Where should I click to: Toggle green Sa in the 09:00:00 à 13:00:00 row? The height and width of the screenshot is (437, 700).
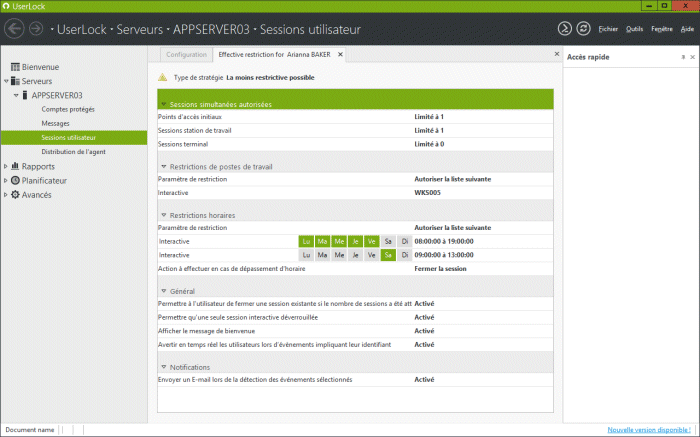(x=388, y=255)
